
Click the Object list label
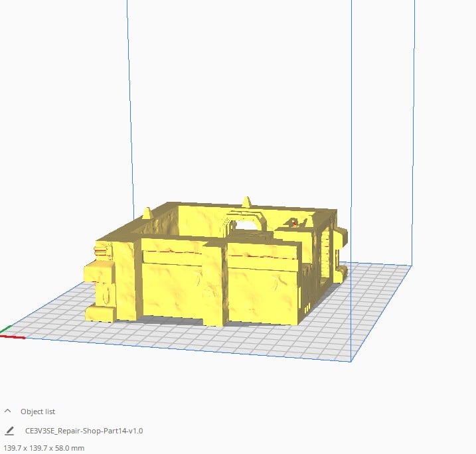[x=38, y=412]
